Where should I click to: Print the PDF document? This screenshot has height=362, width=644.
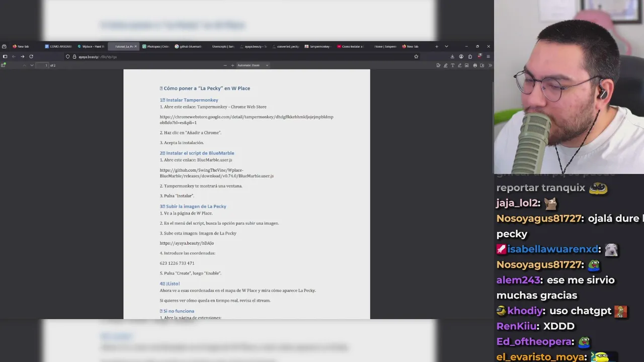pyautogui.click(x=475, y=65)
